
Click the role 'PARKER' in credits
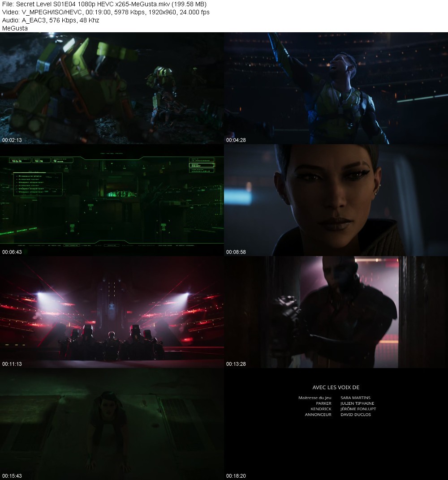[x=323, y=403]
